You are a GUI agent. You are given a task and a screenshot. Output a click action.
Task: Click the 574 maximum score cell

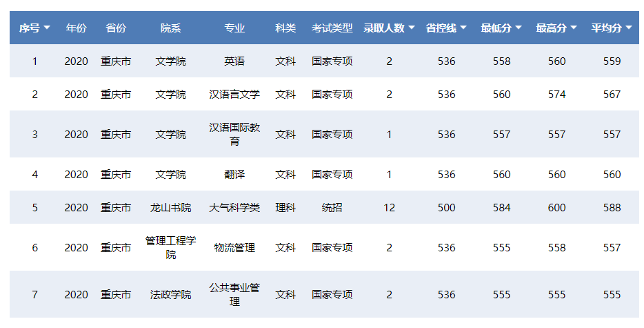pyautogui.click(x=556, y=94)
